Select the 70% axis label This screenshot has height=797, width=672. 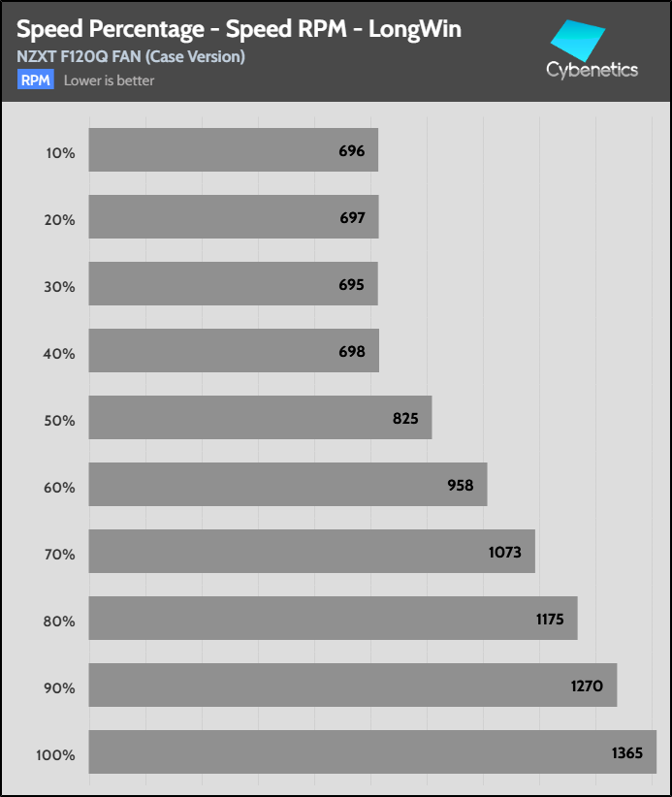(59, 554)
